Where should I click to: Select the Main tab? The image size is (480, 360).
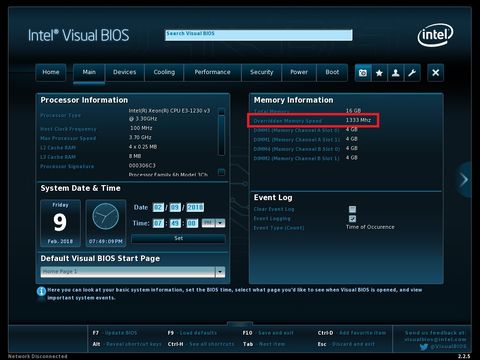89,72
